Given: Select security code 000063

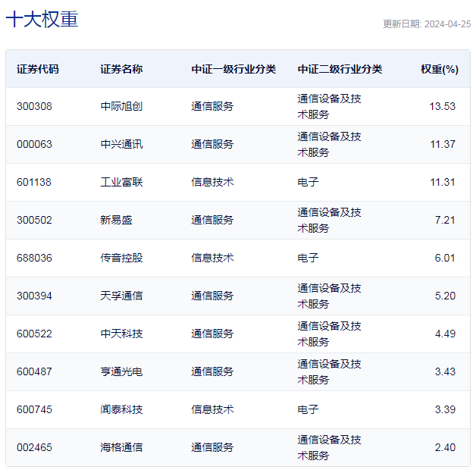Looking at the screenshot, I should click(x=34, y=144).
